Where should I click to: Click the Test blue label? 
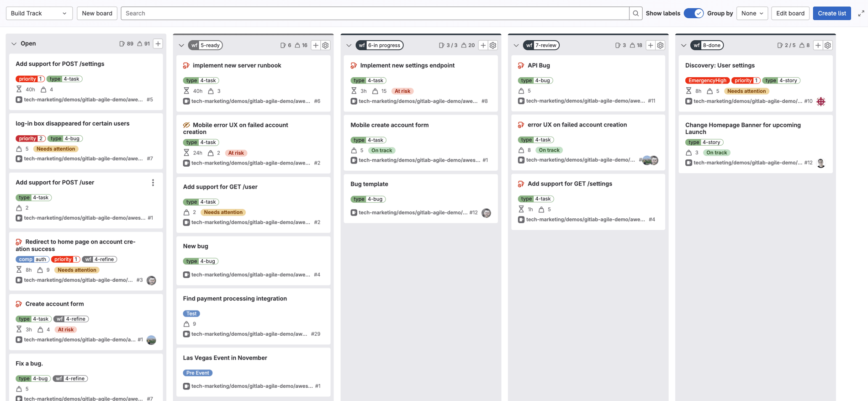[x=191, y=314]
